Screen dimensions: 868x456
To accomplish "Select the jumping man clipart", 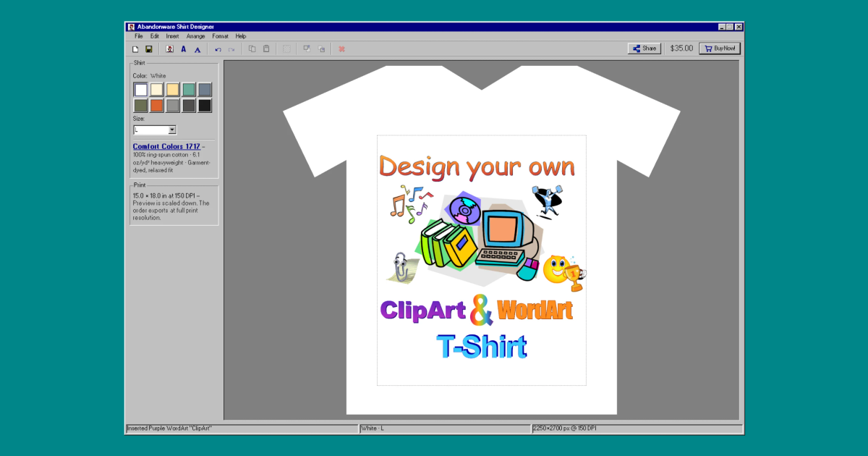I will click(548, 203).
